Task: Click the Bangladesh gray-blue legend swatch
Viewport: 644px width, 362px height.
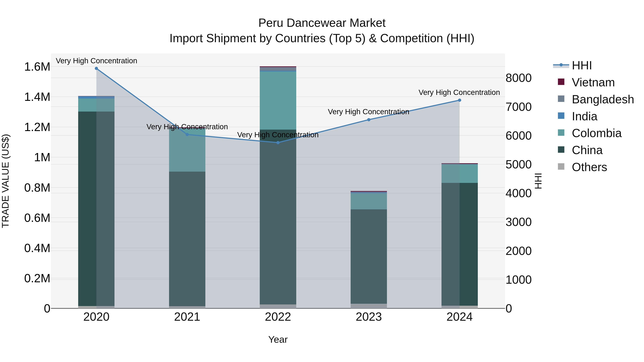Action: click(561, 99)
